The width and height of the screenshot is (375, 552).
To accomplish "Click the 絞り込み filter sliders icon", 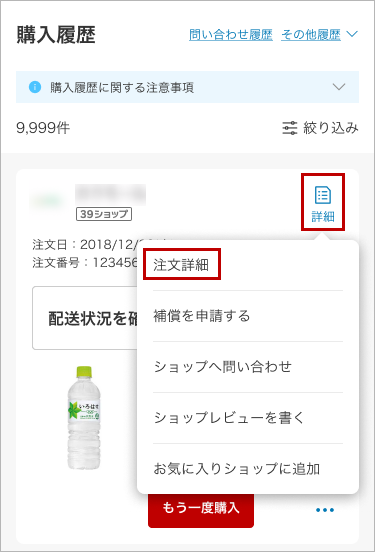I will click(x=290, y=128).
